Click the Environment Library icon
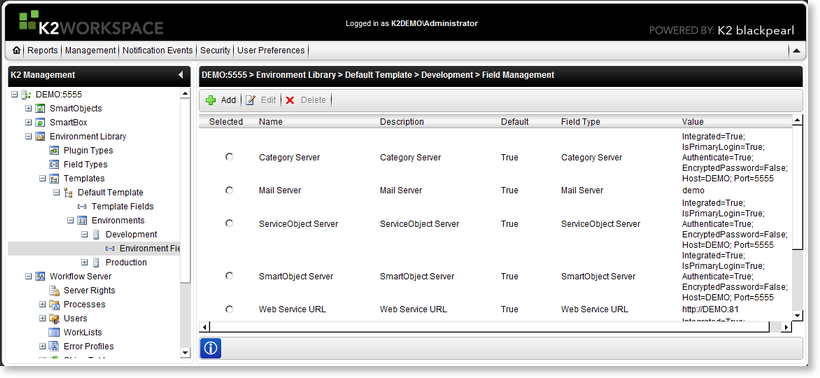Image resolution: width=820 pixels, height=378 pixels. 40,136
